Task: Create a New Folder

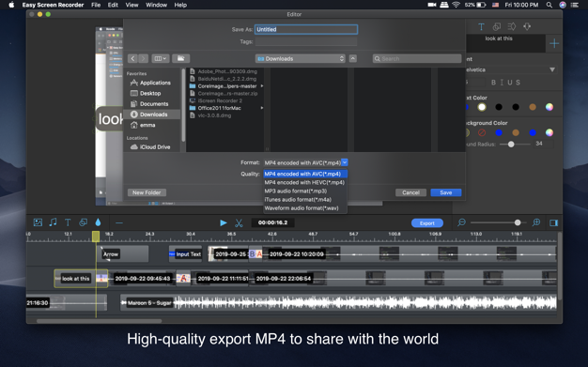Action: pos(147,192)
